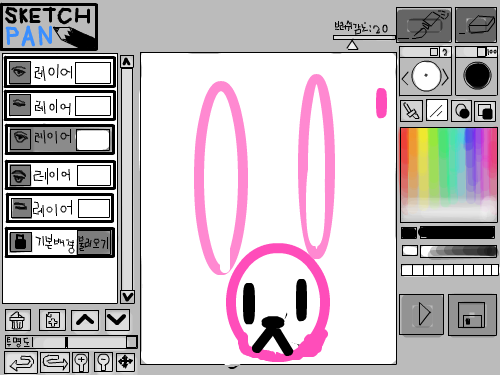Viewport: 500px width, 375px height.
Task: Increase brush size with the right angle bracket
Action: (x=445, y=77)
